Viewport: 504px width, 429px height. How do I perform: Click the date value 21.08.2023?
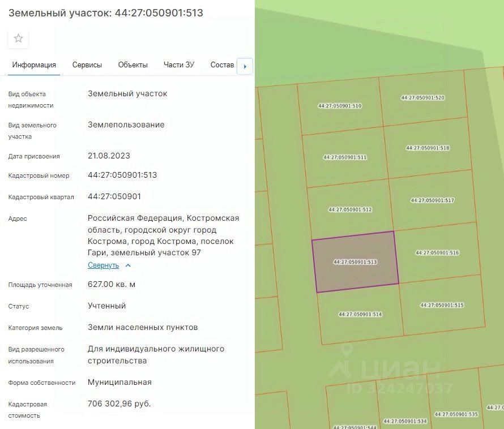tap(109, 156)
